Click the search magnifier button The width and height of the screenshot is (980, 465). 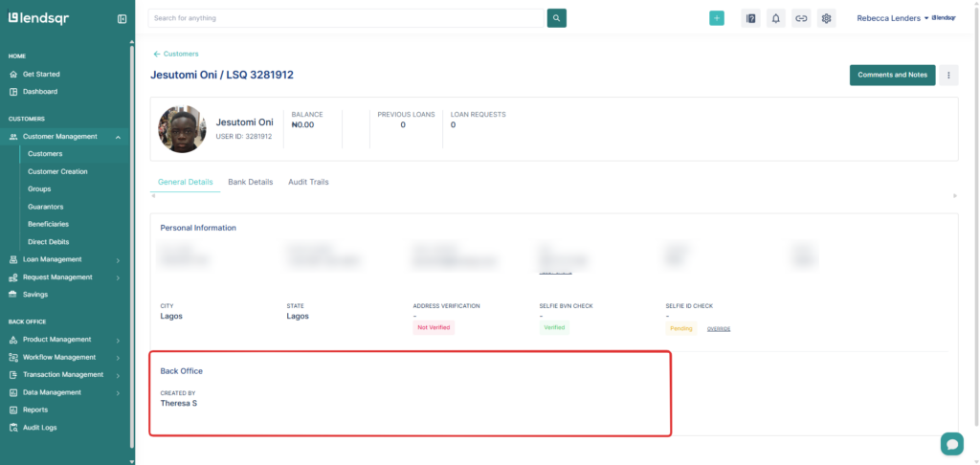557,18
